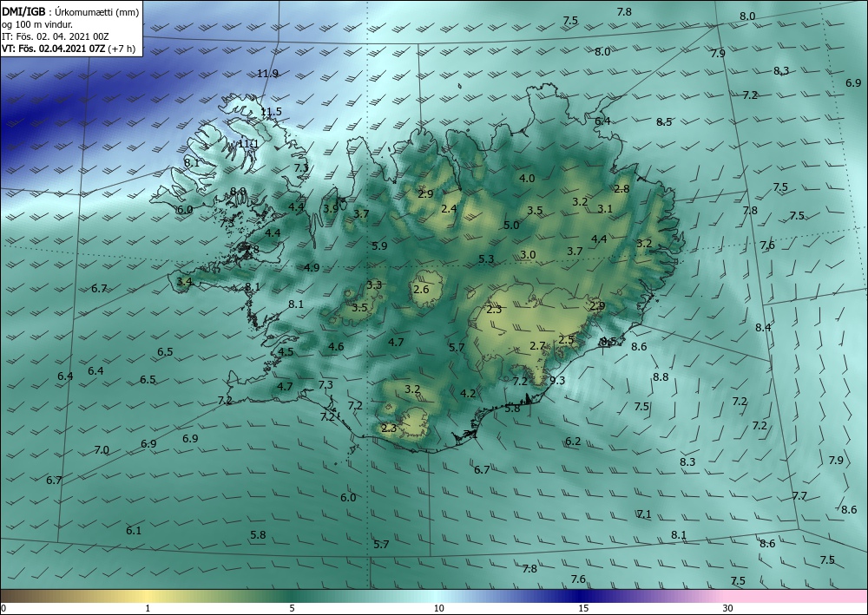The height and width of the screenshot is (615, 868).
Task: Click the yellow section of the color scale near 1
Action: click(148, 596)
